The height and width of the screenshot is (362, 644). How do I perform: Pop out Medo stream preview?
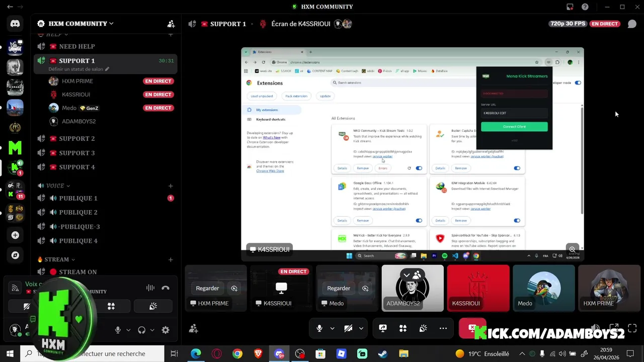365,288
